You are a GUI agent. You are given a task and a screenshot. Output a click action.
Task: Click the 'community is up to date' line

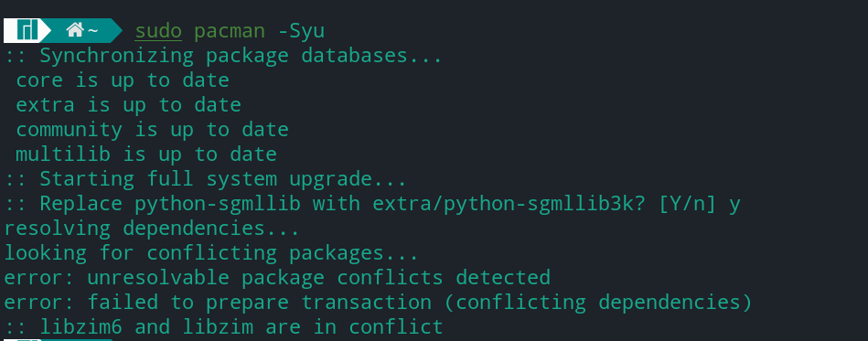pyautogui.click(x=152, y=130)
